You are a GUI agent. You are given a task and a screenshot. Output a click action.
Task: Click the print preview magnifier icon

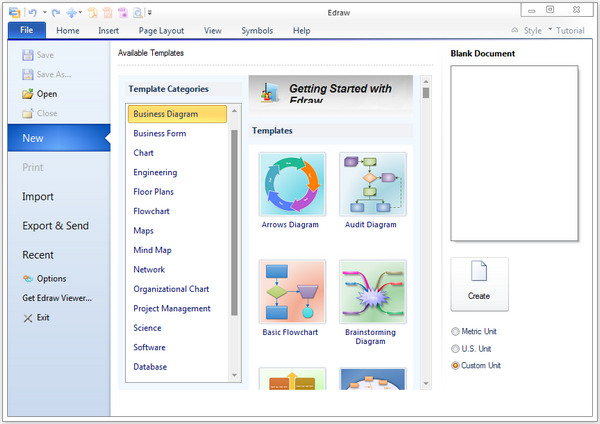138,13
